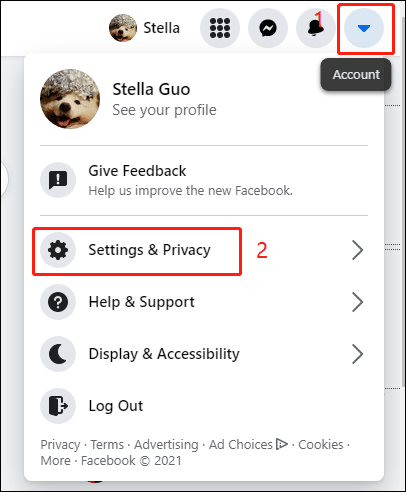The width and height of the screenshot is (406, 492).
Task: Click the Stella profile shortcut in top bar
Action: (145, 28)
